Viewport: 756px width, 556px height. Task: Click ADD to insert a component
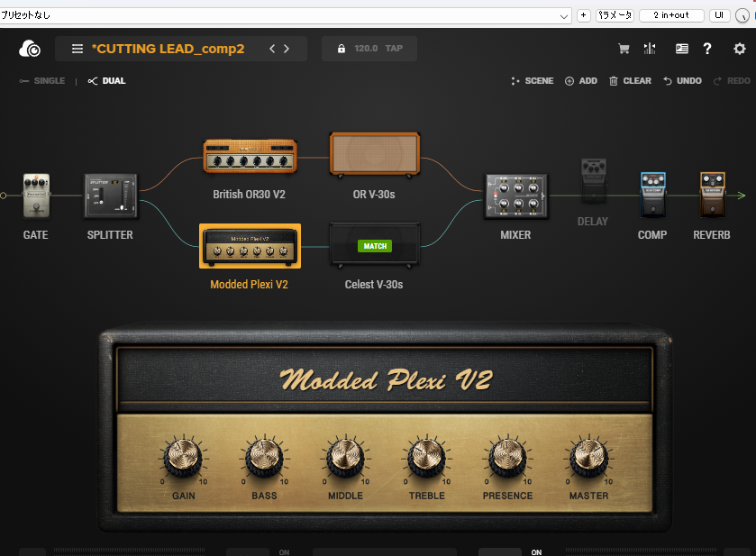click(580, 81)
